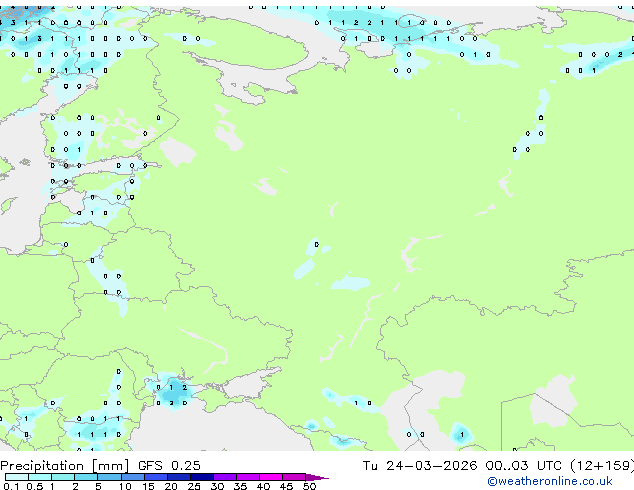Click the legend value '20'
The height and width of the screenshot is (490, 634).
coord(171,486)
